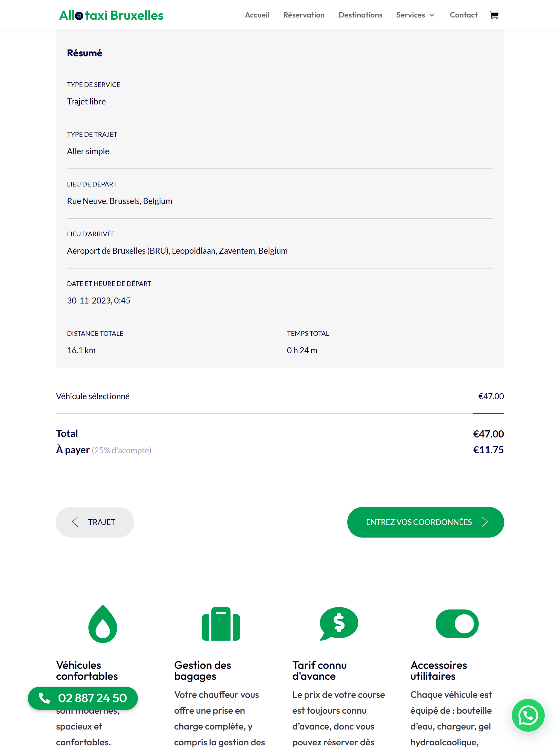Click the green suitcase baggage icon

[x=221, y=623]
